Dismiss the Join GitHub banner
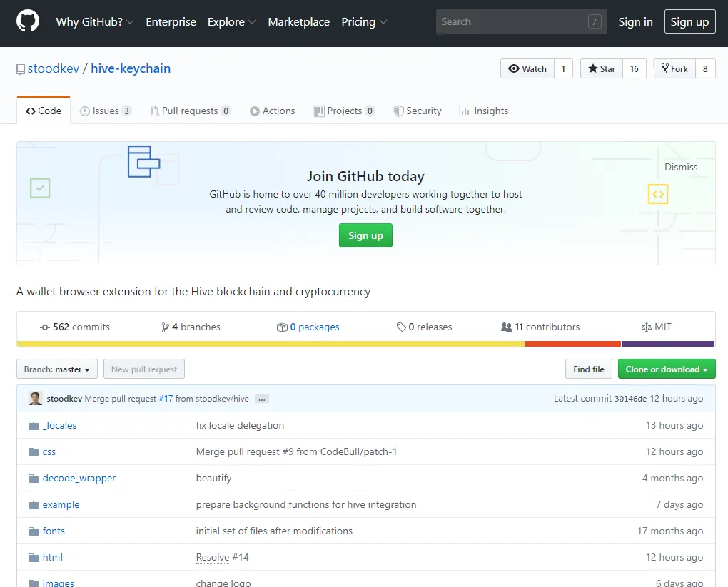The height and width of the screenshot is (587, 728). [681, 167]
